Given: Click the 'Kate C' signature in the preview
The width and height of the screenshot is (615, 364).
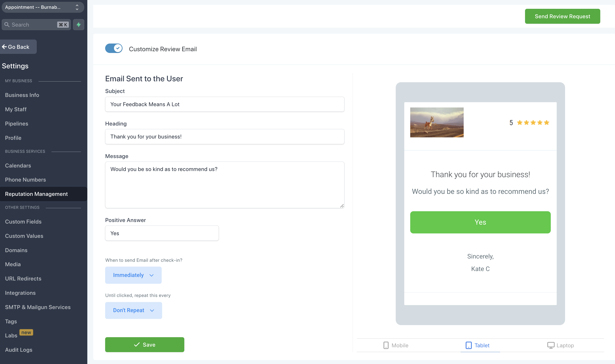Looking at the screenshot, I should 481,269.
